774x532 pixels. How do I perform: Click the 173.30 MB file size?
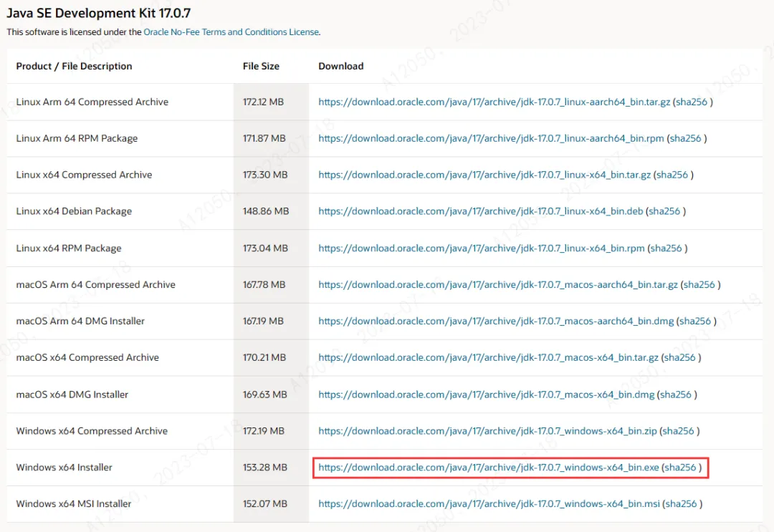[x=265, y=175]
